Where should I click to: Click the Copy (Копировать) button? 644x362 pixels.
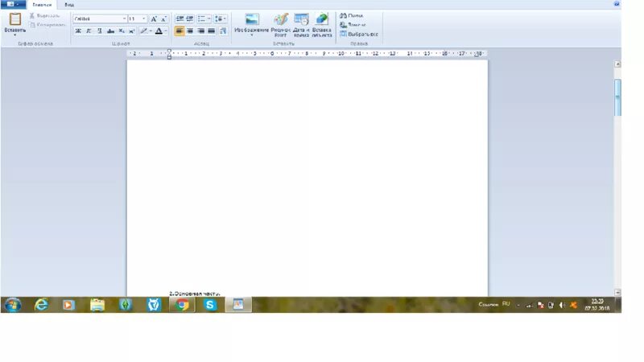[x=47, y=25]
